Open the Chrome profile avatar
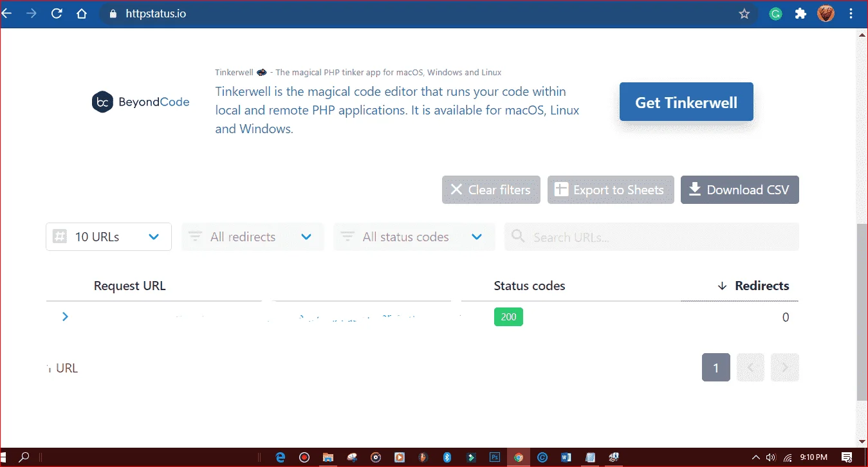868x467 pixels. pyautogui.click(x=826, y=14)
